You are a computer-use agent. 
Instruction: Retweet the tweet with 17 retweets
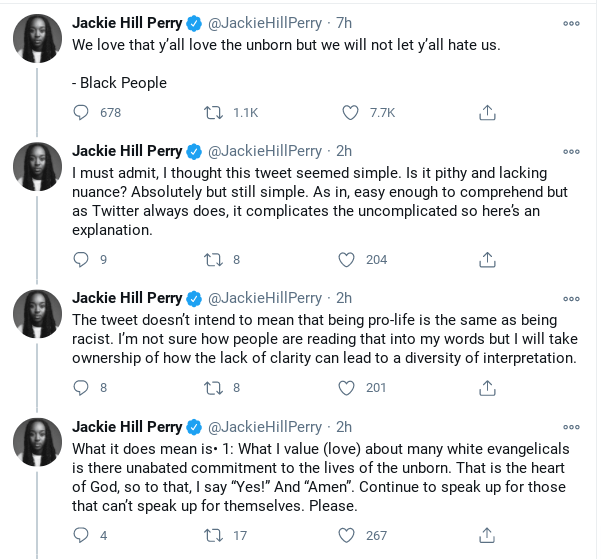point(214,535)
